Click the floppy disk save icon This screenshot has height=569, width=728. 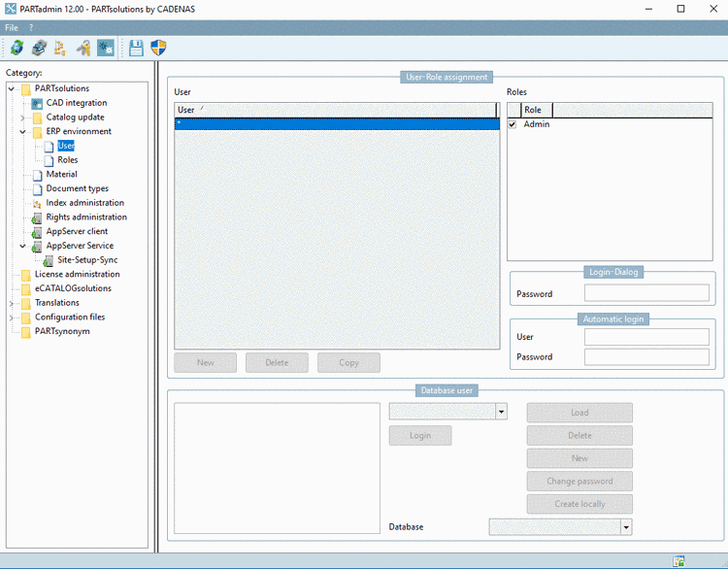(x=136, y=48)
